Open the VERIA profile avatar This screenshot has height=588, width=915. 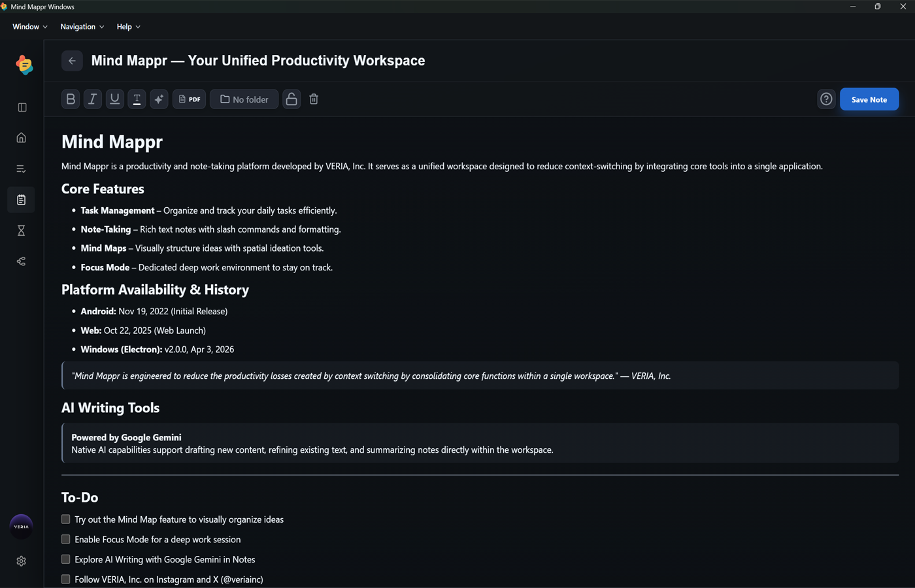pos(22,527)
